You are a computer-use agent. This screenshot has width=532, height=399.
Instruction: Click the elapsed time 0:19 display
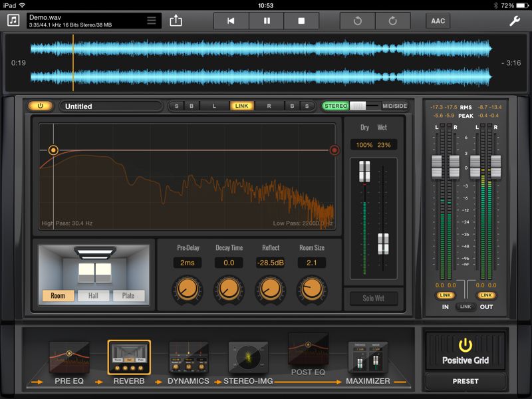click(19, 63)
